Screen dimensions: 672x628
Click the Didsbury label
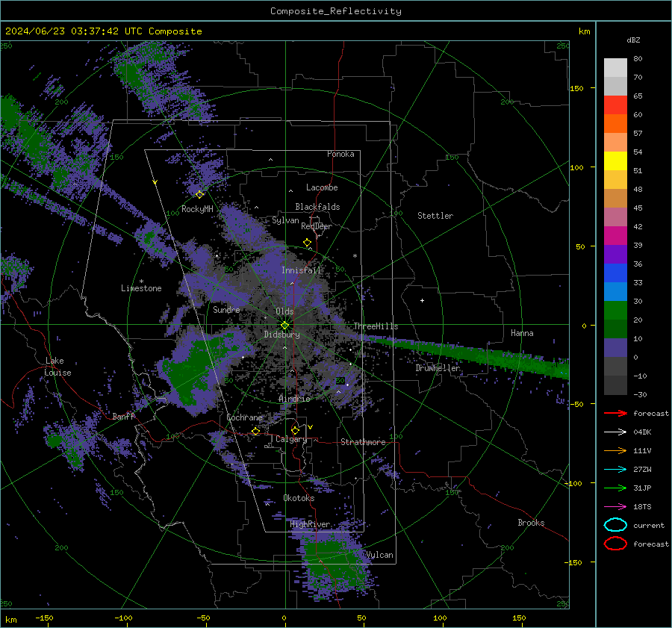(281, 335)
